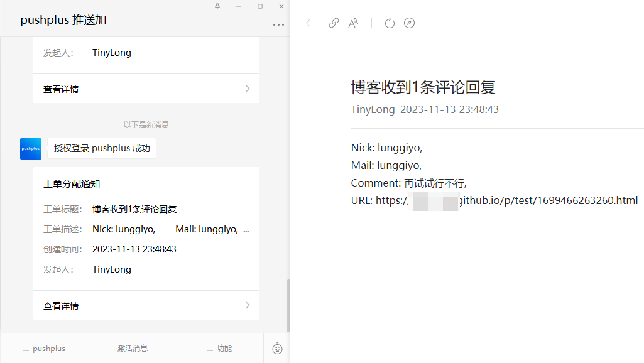Copy the article link
The image size is (644, 363).
point(333,23)
